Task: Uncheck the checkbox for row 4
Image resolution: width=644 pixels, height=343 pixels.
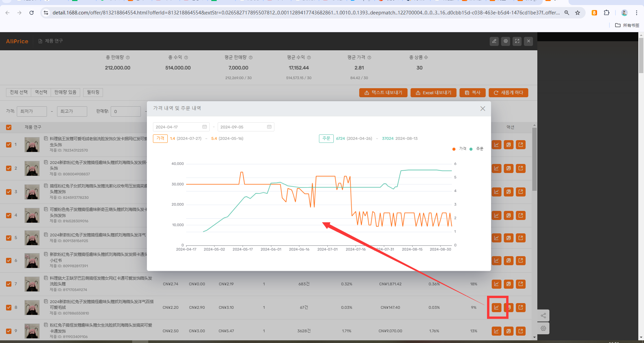Action: (9, 215)
